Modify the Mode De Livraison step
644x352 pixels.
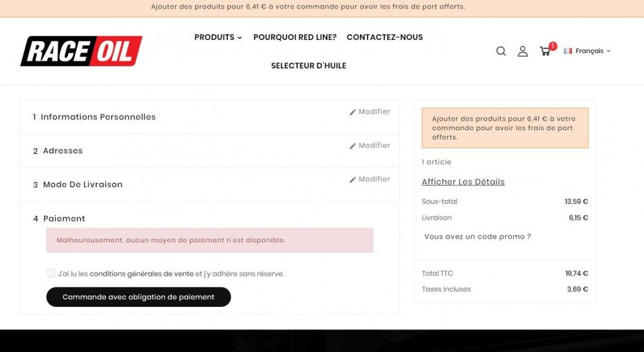[370, 179]
